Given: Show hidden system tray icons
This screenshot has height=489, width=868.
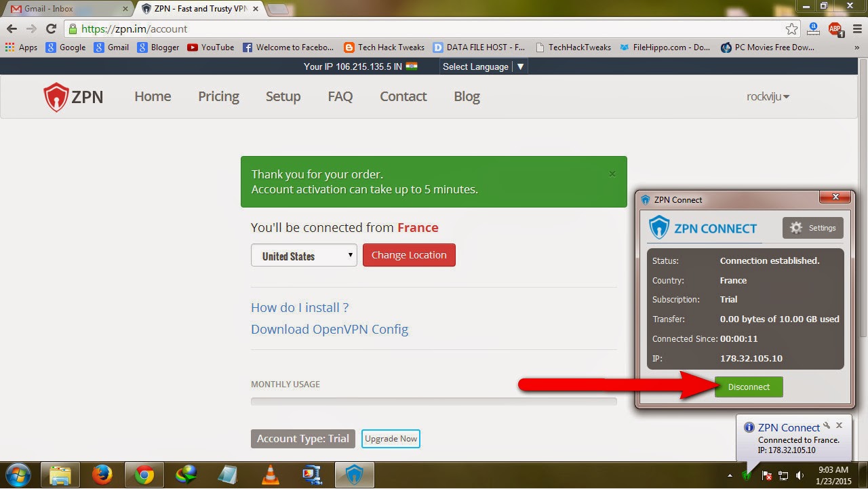Looking at the screenshot, I should (x=729, y=475).
